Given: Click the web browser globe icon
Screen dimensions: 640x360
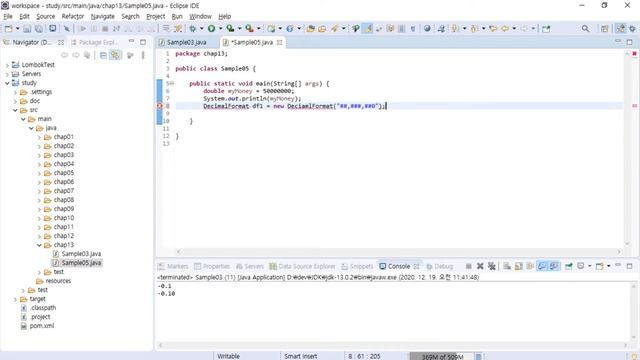Looking at the screenshot, I should [x=427, y=29].
